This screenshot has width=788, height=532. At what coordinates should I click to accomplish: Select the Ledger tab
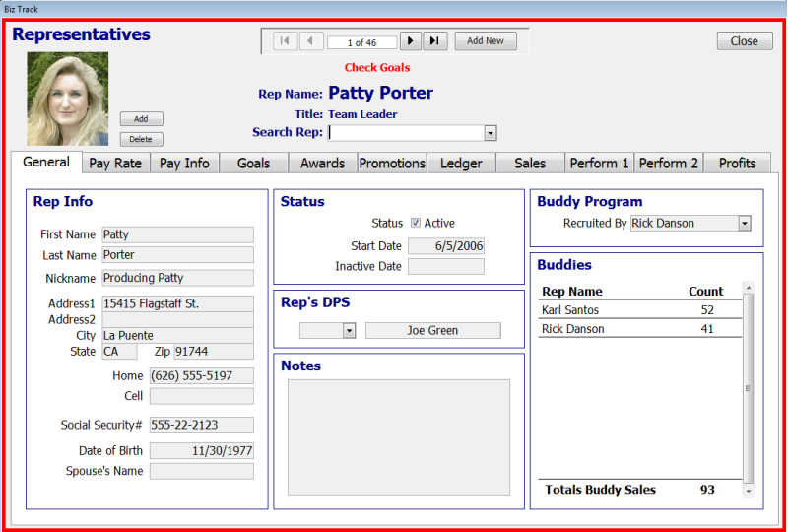pos(461,164)
